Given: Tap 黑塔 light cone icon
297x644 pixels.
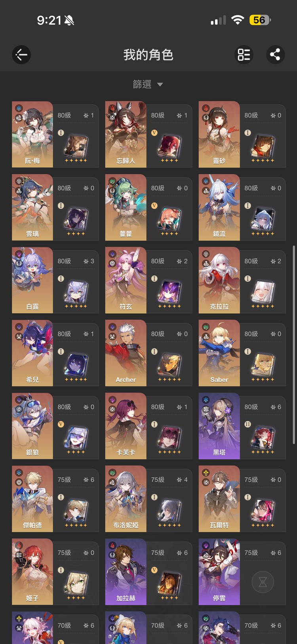Looking at the screenshot, I should click(x=263, y=438).
